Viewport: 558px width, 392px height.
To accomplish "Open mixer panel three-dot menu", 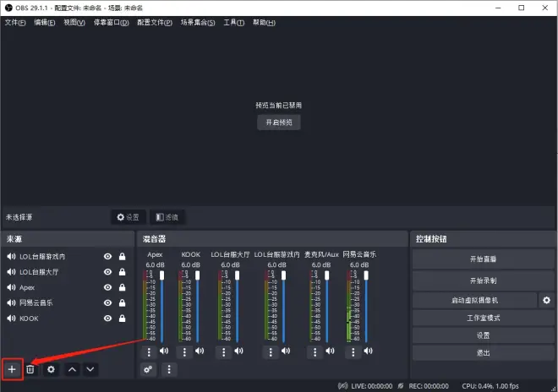I will pos(169,369).
